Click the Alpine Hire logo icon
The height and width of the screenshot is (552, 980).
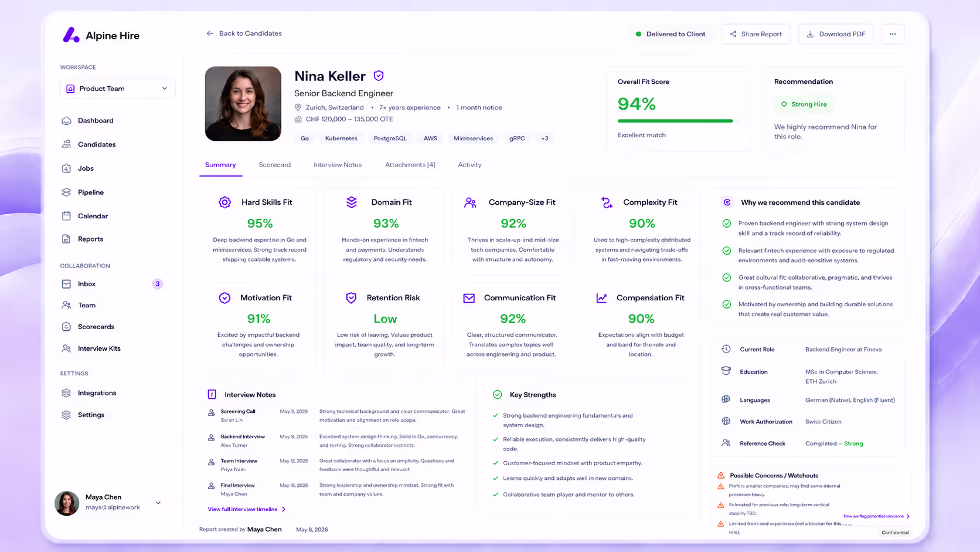pos(71,35)
